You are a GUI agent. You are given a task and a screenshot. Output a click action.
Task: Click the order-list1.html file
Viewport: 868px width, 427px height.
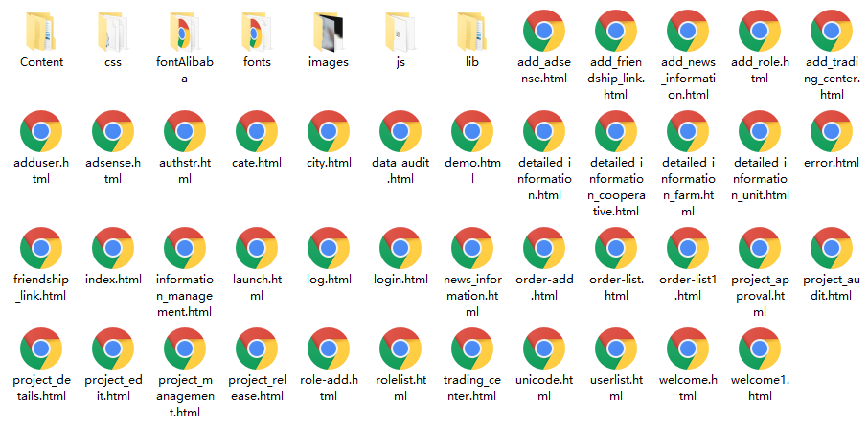688,249
